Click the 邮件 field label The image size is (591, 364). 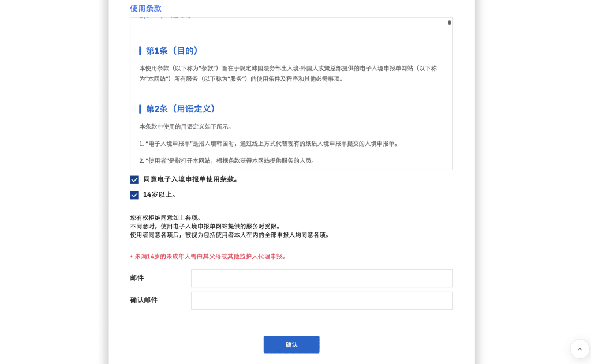137,278
